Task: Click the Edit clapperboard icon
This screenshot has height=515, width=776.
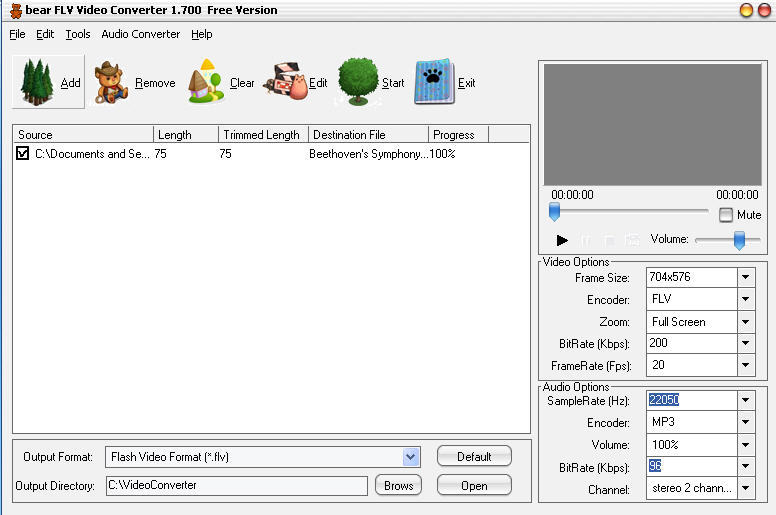Action: click(286, 81)
